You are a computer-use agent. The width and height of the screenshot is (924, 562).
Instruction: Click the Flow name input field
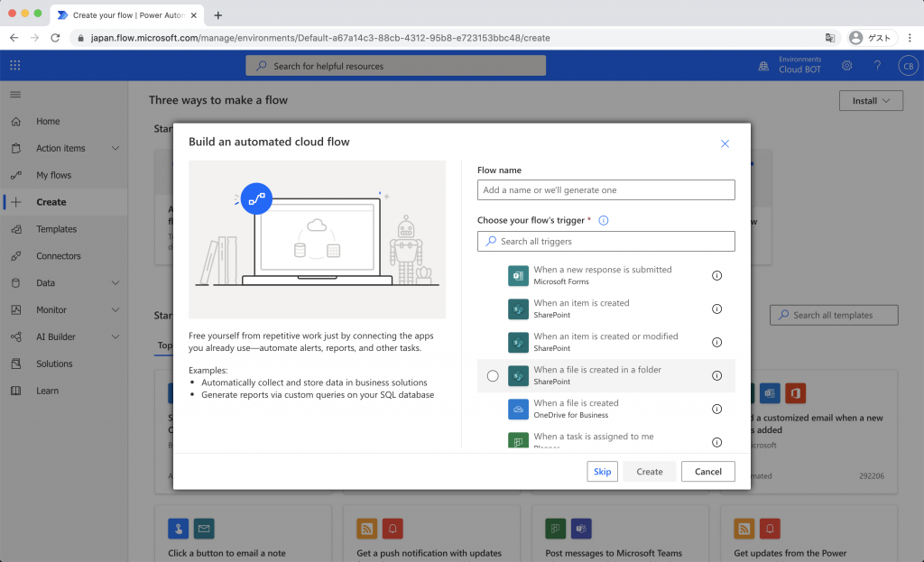605,189
